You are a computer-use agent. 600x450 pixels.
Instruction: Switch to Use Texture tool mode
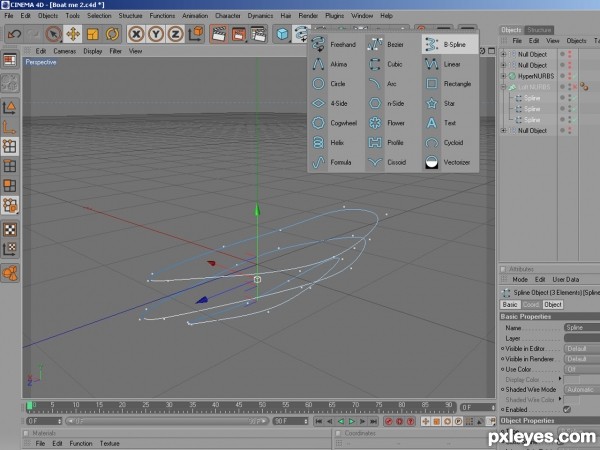click(x=10, y=230)
